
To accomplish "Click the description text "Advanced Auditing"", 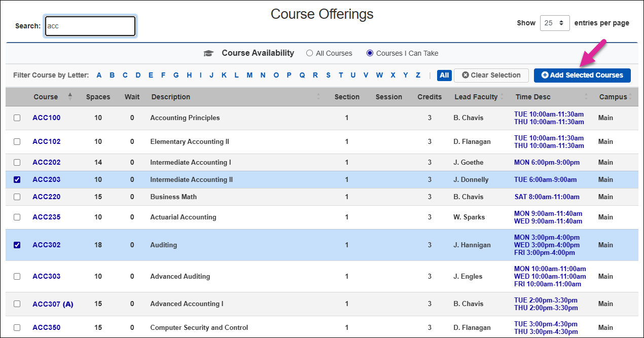I will tap(180, 276).
